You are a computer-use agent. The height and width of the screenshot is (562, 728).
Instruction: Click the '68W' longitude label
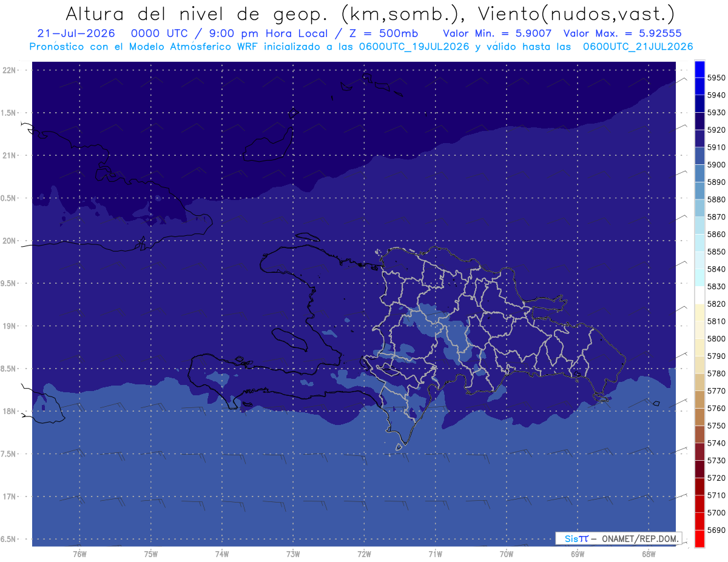[648, 554]
